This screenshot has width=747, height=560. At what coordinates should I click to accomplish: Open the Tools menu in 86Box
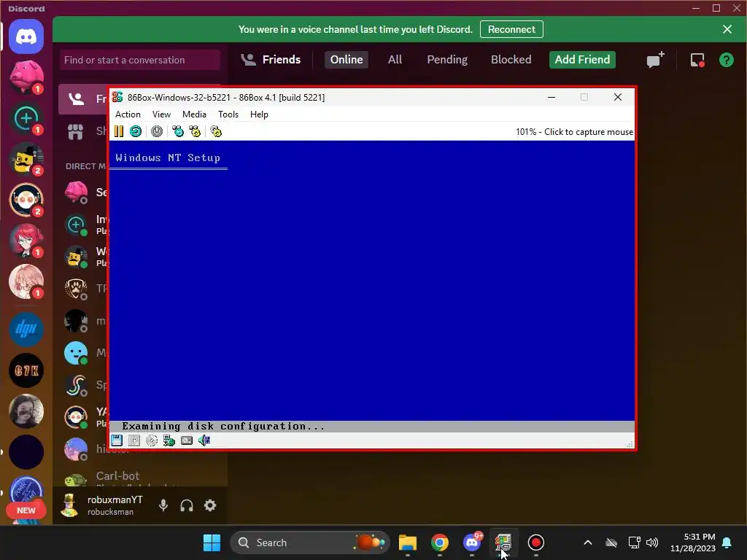tap(228, 114)
